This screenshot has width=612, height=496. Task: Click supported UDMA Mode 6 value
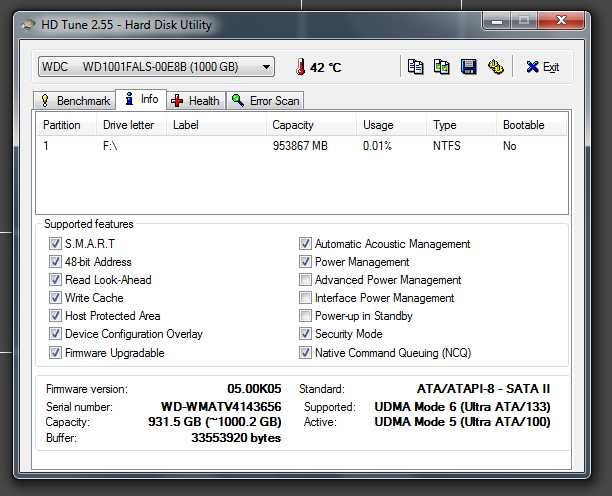tap(463, 407)
